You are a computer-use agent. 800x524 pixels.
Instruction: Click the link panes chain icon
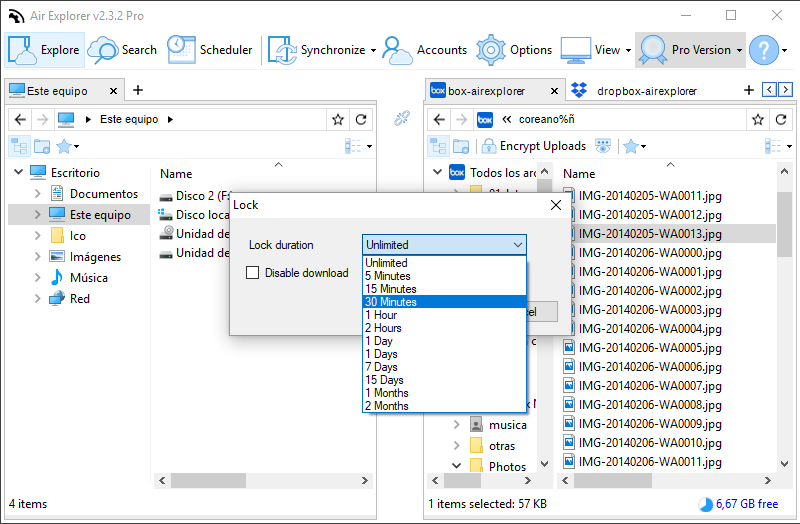pyautogui.click(x=402, y=118)
